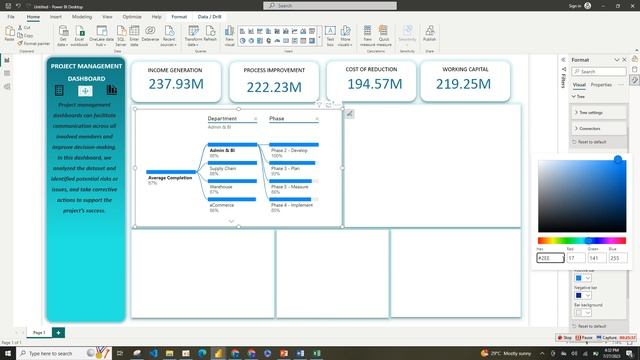Image resolution: width=640 pixels, height=360 pixels.
Task: Click the Publish icon
Action: pos(429,33)
